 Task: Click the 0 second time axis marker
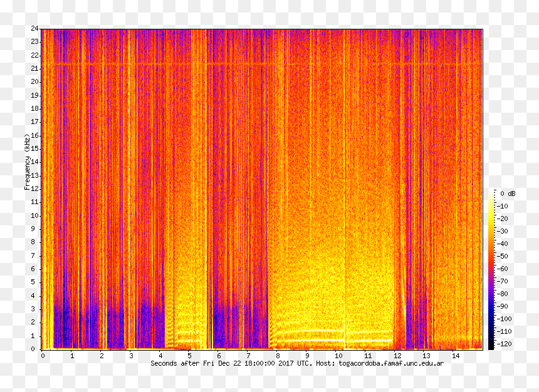click(x=43, y=356)
